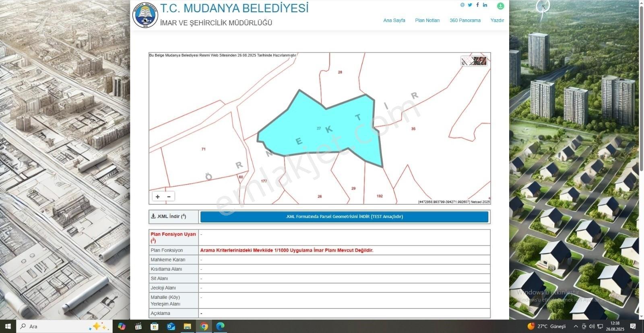Click the green download icon

coord(500,6)
